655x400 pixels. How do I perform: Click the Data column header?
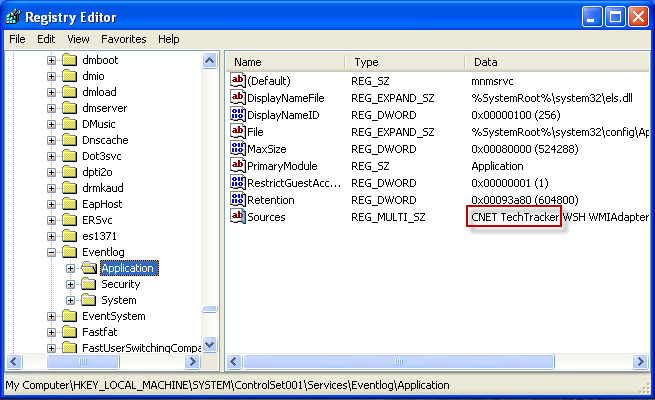[x=557, y=62]
